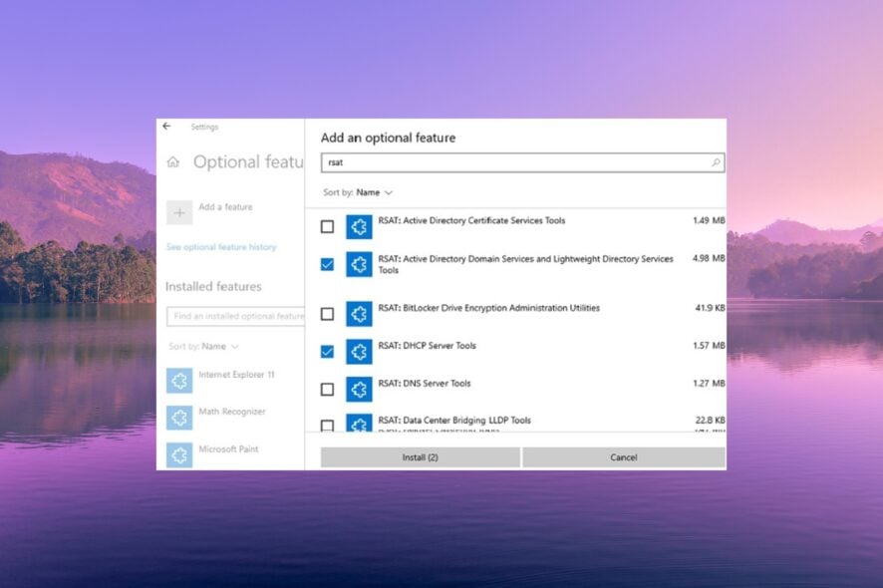The image size is (883, 588).
Task: Open Settings home via house icon
Action: point(173,162)
